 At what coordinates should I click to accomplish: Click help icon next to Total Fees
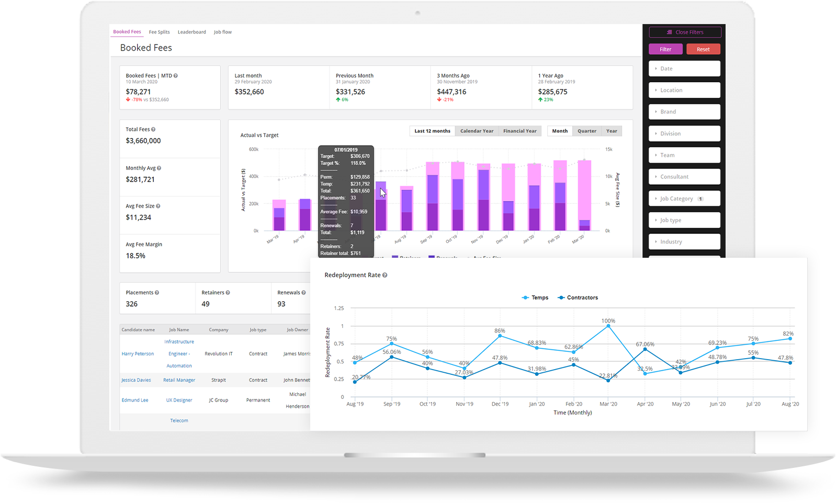153,130
